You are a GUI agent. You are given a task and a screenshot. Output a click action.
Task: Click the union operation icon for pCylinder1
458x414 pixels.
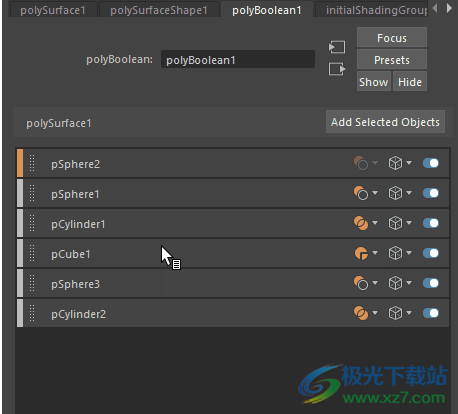361,223
